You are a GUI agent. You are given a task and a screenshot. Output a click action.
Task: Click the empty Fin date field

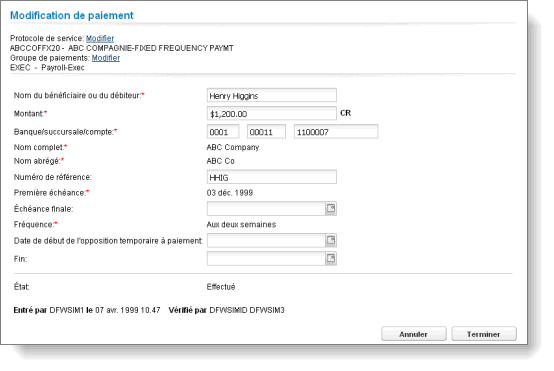click(x=266, y=259)
